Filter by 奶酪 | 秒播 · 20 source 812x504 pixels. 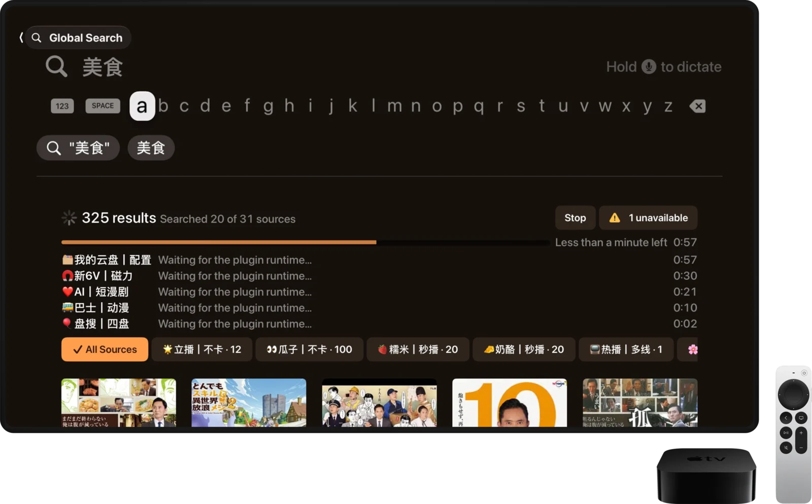(x=524, y=349)
